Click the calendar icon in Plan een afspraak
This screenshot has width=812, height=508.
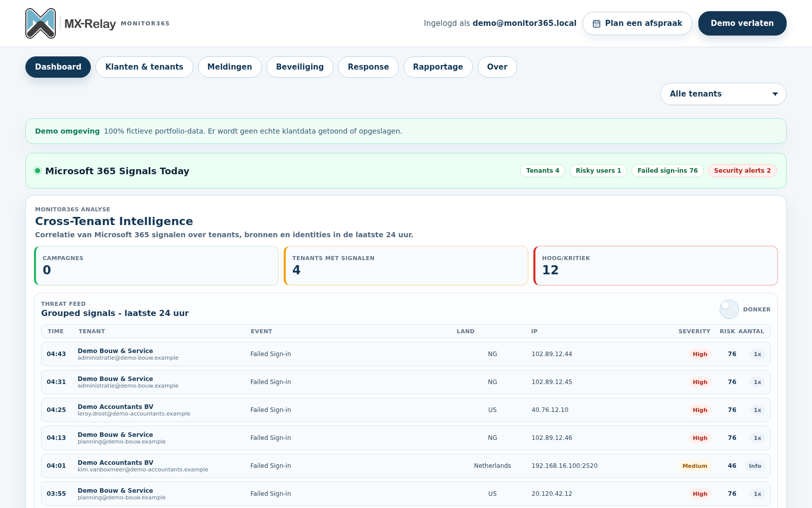click(596, 23)
